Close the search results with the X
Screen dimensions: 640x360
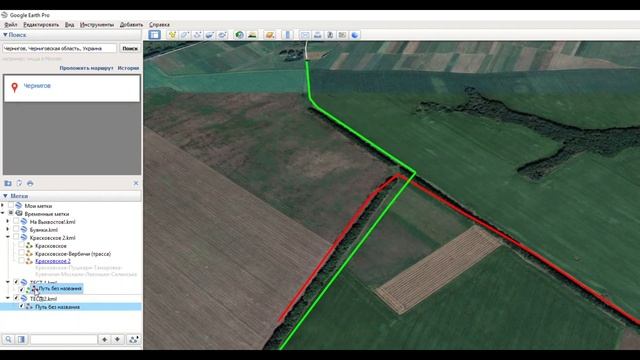(136, 183)
